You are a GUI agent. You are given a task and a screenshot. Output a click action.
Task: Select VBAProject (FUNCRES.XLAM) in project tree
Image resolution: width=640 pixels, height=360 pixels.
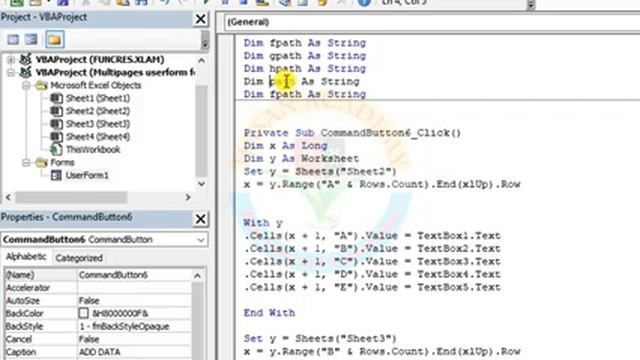(100, 60)
